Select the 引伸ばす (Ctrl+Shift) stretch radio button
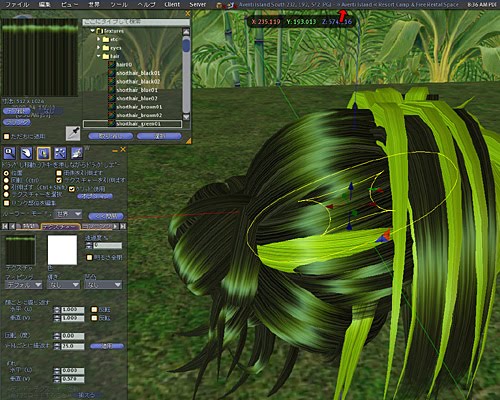The height and width of the screenshot is (400, 500). (6, 187)
